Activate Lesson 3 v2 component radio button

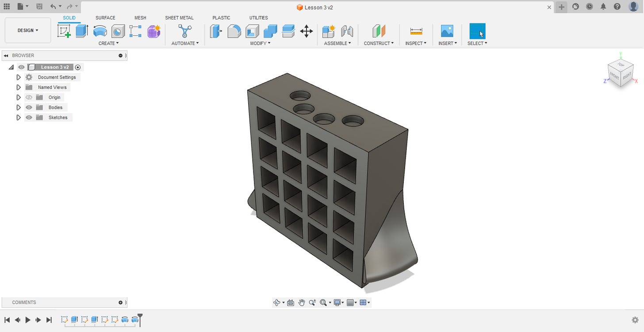click(x=78, y=67)
